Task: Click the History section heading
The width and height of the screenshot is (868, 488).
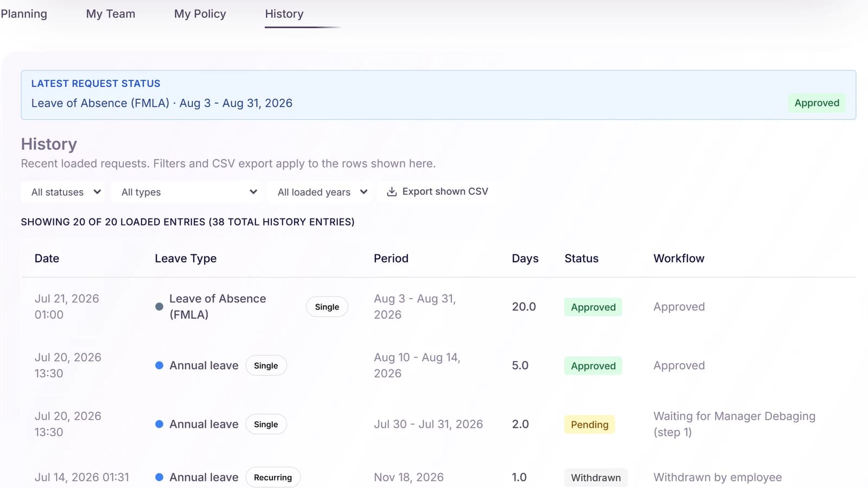Action: coord(49,144)
